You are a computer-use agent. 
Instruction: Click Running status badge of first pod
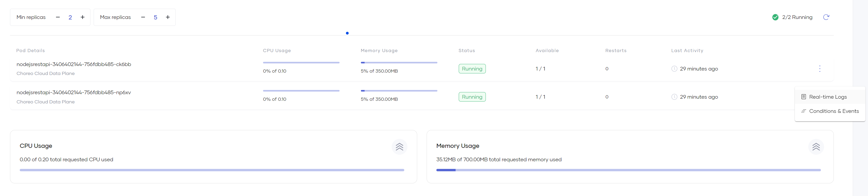pyautogui.click(x=472, y=69)
